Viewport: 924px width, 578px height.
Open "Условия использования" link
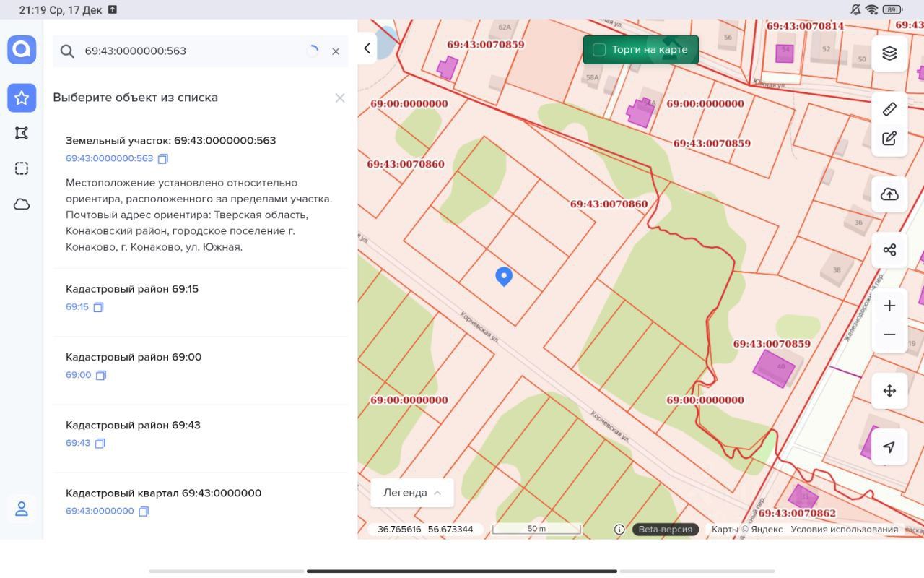tap(844, 530)
